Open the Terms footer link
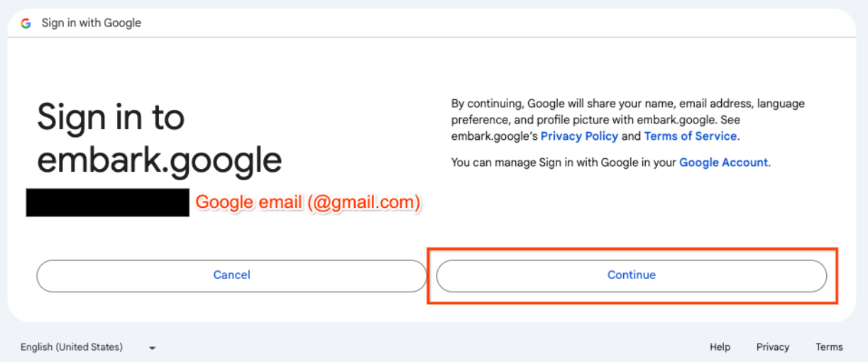This screenshot has height=362, width=868. click(829, 347)
